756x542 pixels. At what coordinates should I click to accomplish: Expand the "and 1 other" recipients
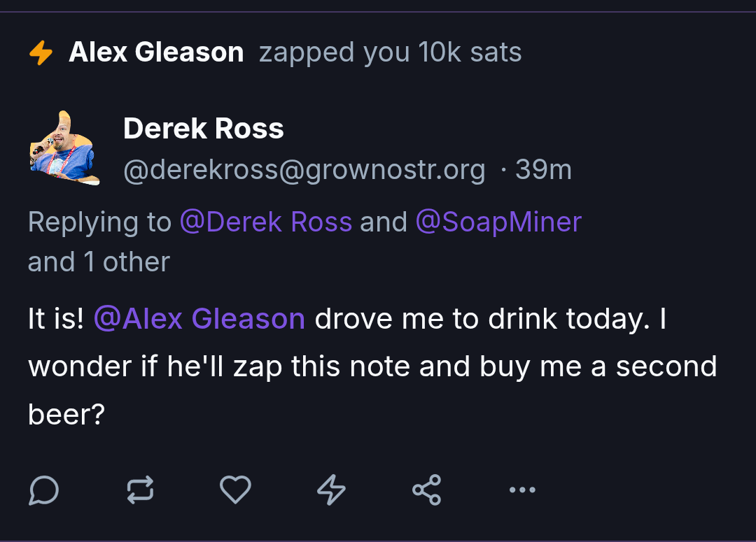pyautogui.click(x=99, y=262)
